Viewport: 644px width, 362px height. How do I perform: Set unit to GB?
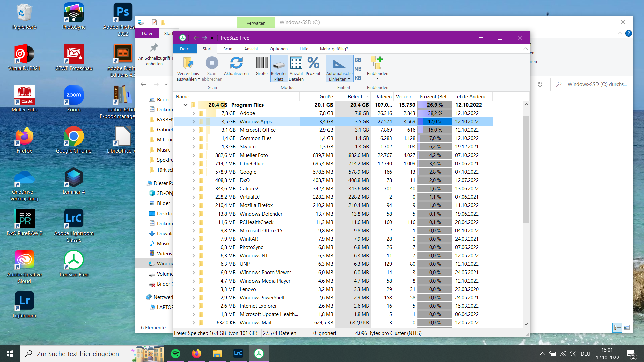point(358,60)
